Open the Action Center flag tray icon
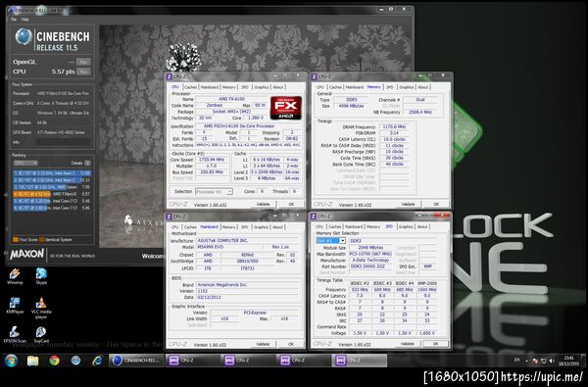Screen dimensions: 588x387 click(535, 361)
